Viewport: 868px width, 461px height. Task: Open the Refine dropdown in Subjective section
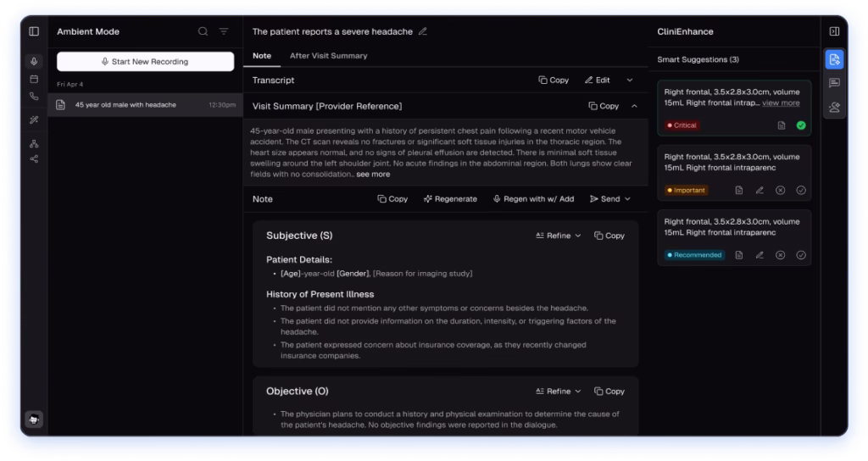(559, 236)
